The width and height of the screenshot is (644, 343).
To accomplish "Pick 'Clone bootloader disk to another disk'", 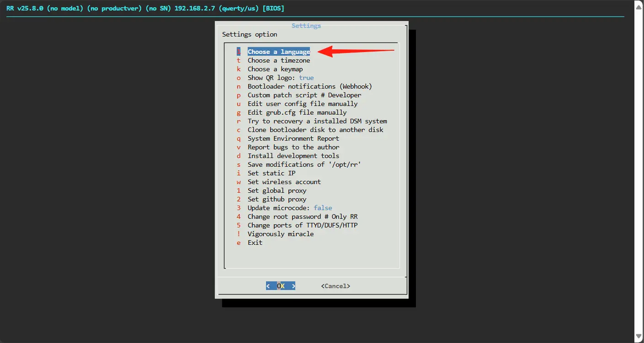I will [x=315, y=130].
